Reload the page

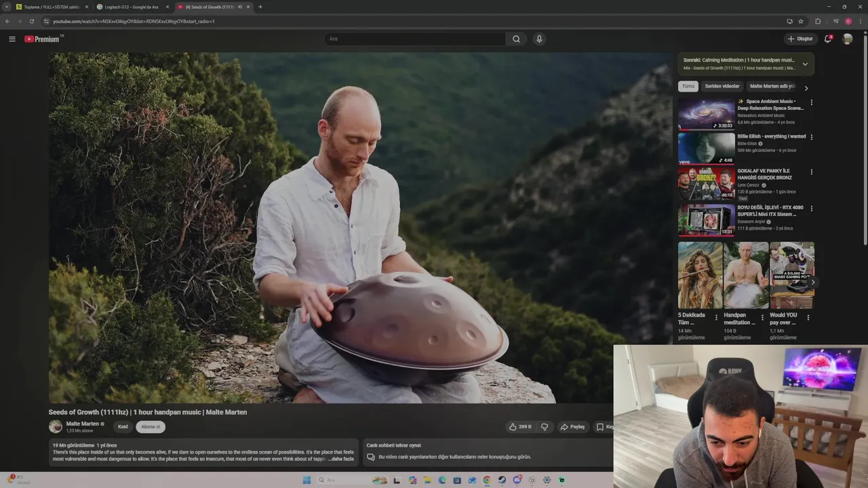pos(31,21)
